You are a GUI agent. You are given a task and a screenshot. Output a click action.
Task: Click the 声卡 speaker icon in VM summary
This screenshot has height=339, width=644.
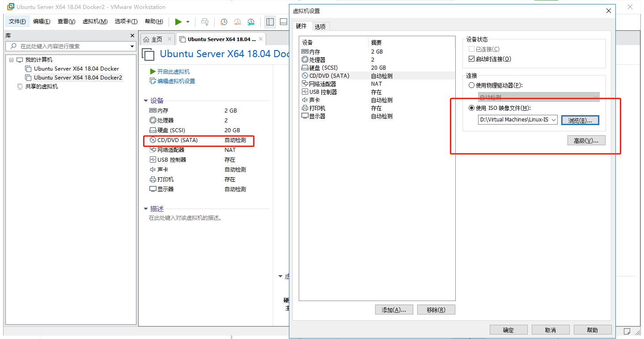153,170
